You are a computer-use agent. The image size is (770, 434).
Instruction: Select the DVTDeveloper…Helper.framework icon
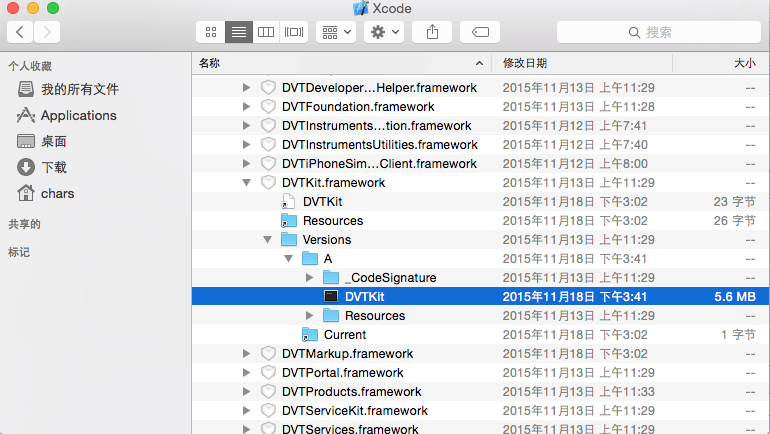point(268,87)
